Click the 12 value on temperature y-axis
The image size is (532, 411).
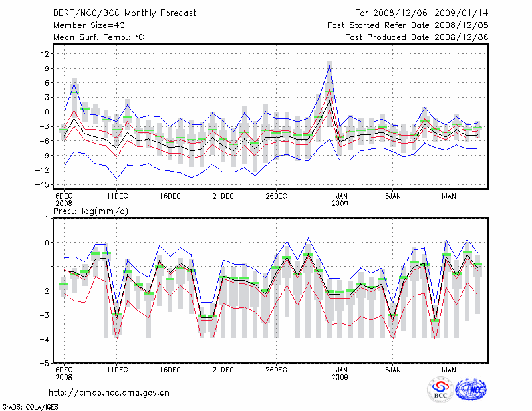pyautogui.click(x=45, y=53)
